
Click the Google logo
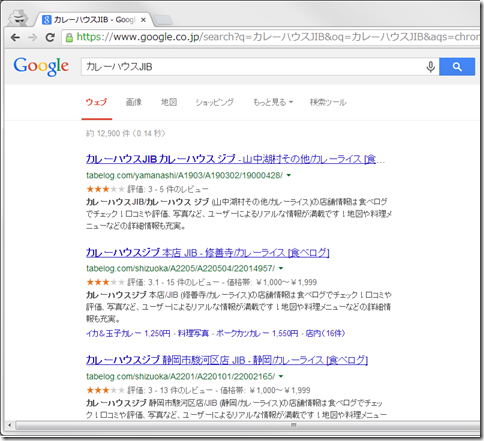coord(41,67)
